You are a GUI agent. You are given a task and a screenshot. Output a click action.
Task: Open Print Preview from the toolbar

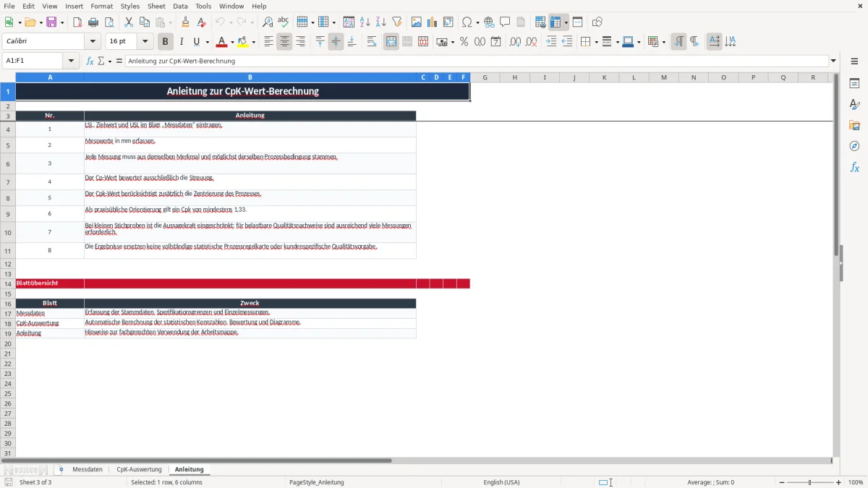[x=109, y=22]
